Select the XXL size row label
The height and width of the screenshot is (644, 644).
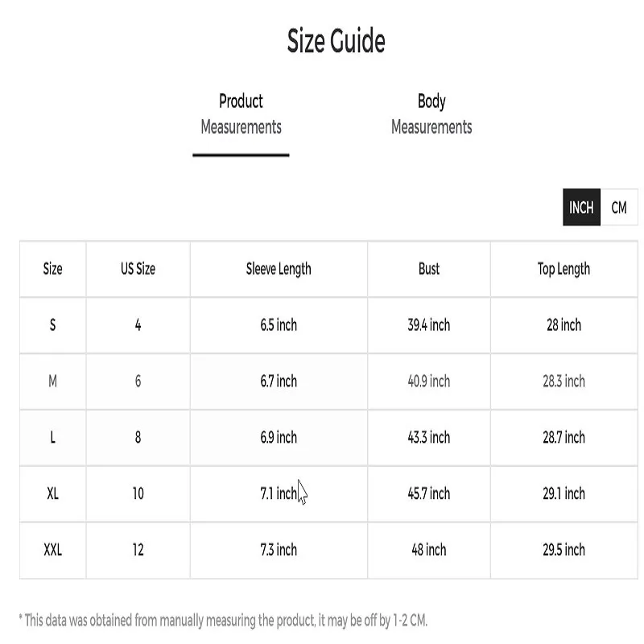click(x=52, y=550)
